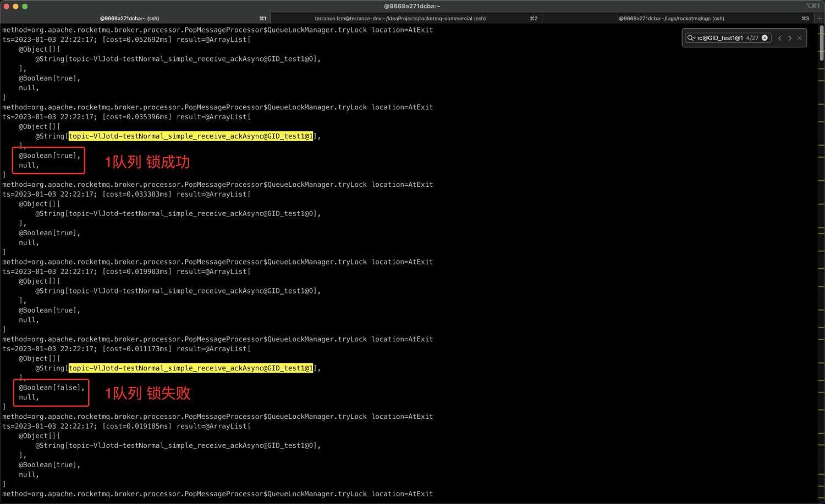825x504 pixels.
Task: Click the left chevron to jump to previous match
Action: (780, 38)
